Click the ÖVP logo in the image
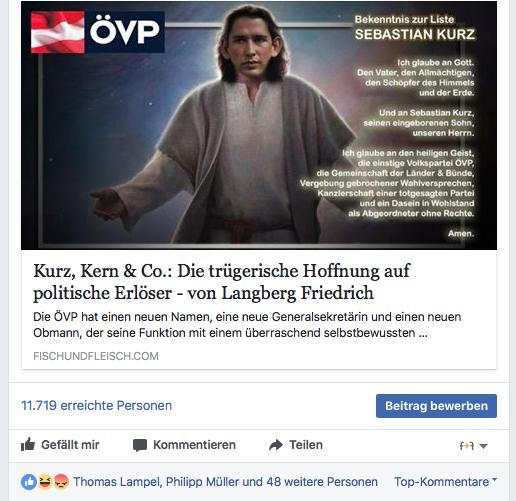 pyautogui.click(x=125, y=32)
